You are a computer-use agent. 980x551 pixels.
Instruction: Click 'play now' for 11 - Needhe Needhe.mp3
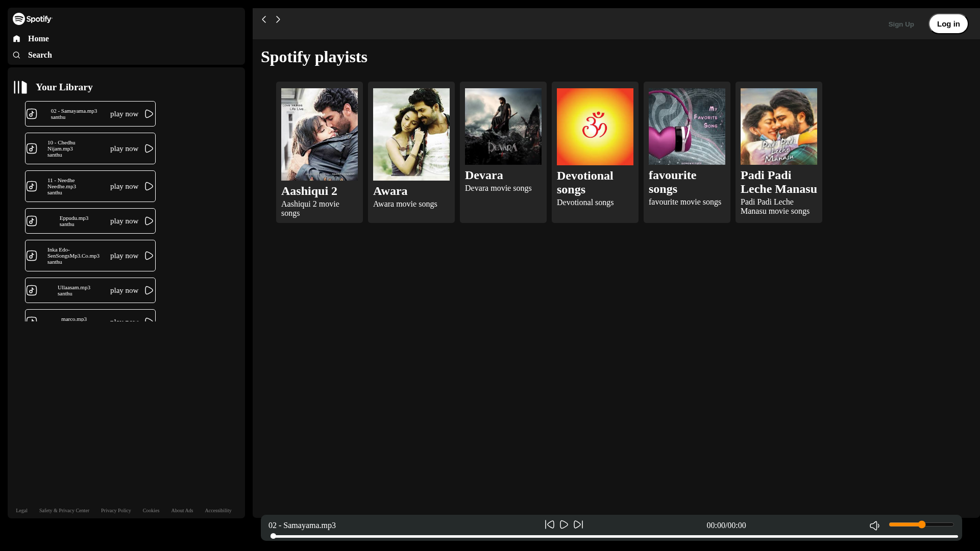click(x=124, y=186)
